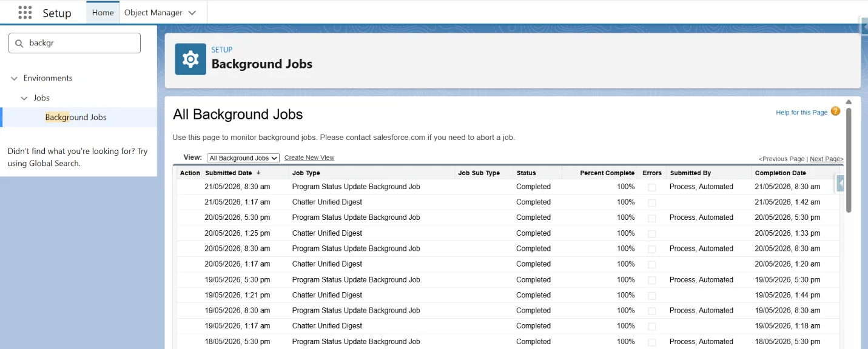Click the Create New View link

pyautogui.click(x=309, y=158)
